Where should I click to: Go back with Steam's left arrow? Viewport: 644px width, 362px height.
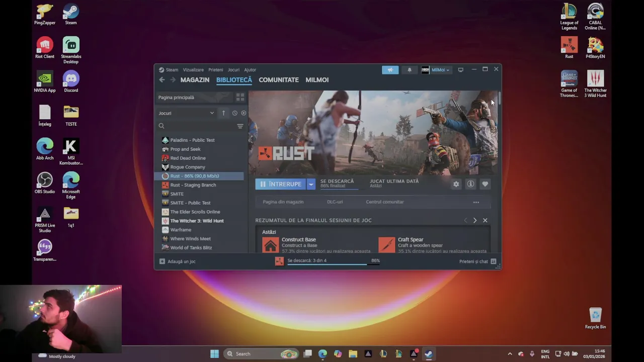[x=162, y=80]
